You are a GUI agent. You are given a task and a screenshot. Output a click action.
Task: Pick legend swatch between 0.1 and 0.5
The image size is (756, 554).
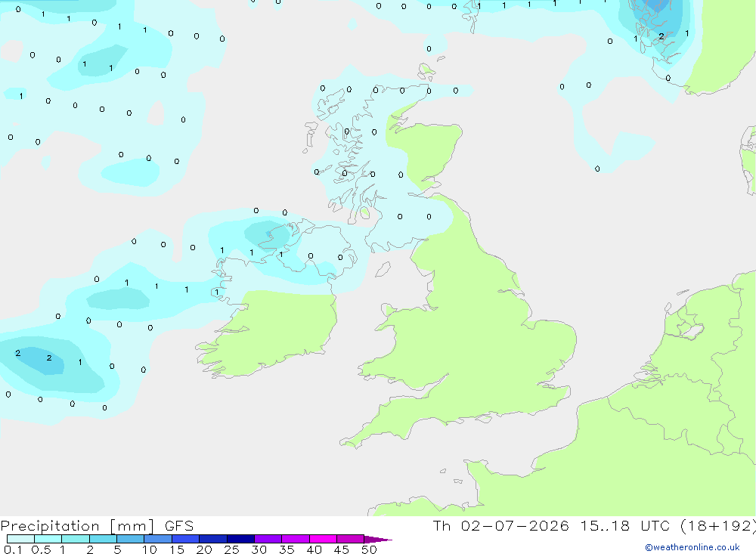click(x=20, y=539)
